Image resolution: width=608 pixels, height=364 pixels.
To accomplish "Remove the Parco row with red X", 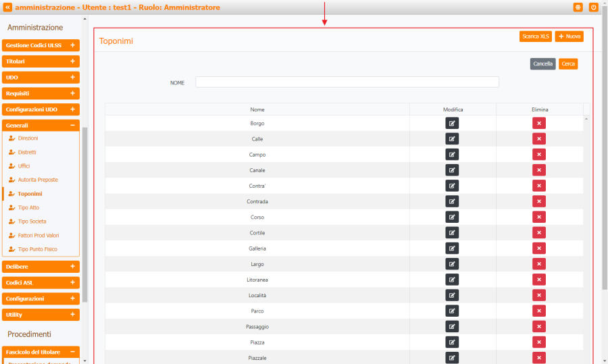I will click(x=539, y=311).
